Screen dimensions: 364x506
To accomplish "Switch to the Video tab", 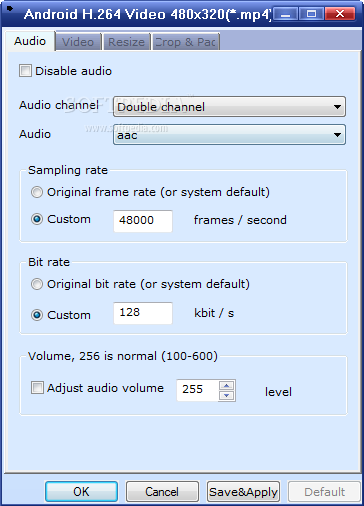I will [78, 42].
